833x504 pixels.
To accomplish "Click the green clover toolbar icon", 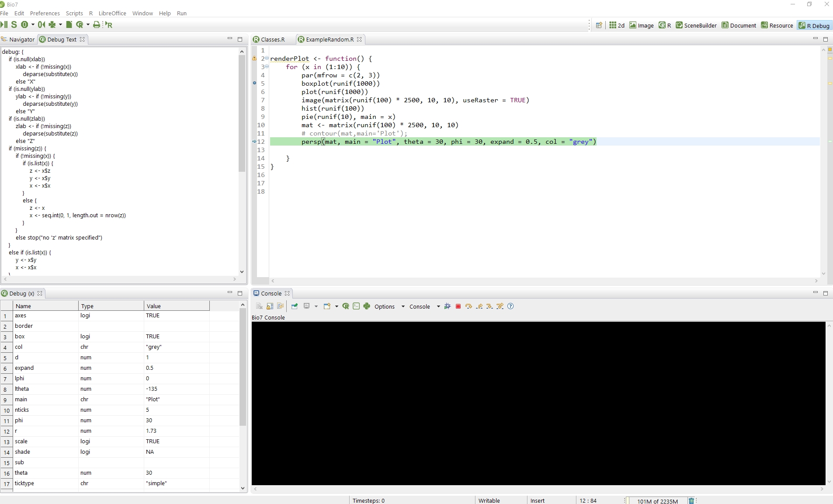I will click(x=52, y=24).
